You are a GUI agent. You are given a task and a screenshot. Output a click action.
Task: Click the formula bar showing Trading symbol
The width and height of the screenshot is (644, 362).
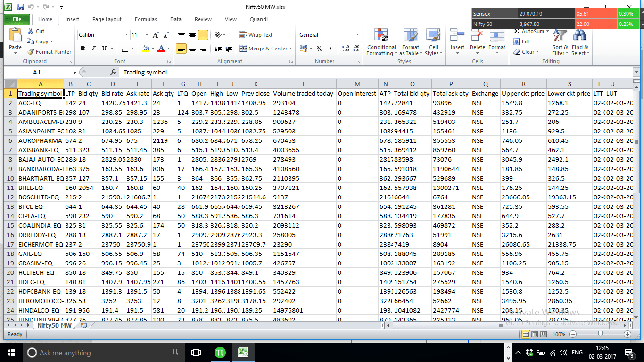point(376,72)
